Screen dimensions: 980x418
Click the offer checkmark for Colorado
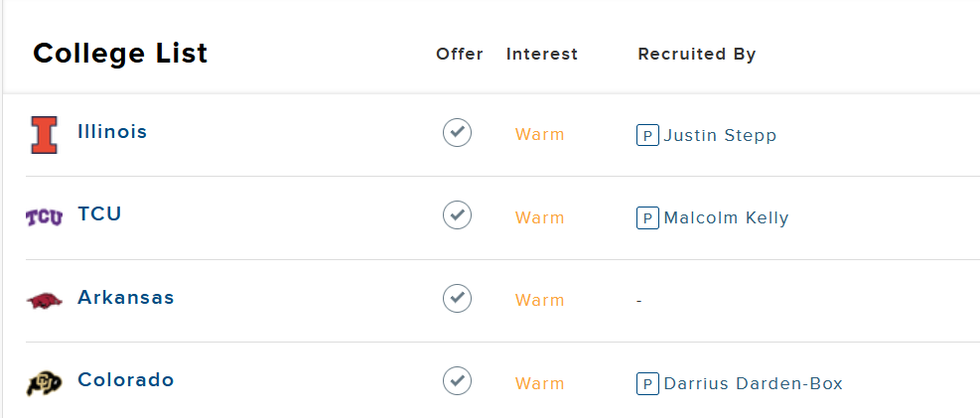pyautogui.click(x=458, y=381)
